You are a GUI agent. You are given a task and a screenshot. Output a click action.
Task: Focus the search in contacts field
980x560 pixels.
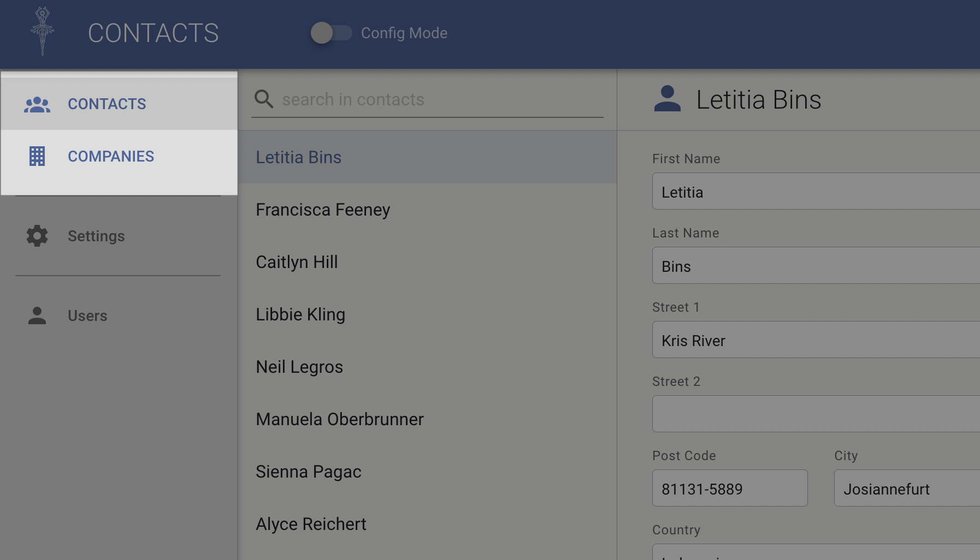[x=437, y=100]
